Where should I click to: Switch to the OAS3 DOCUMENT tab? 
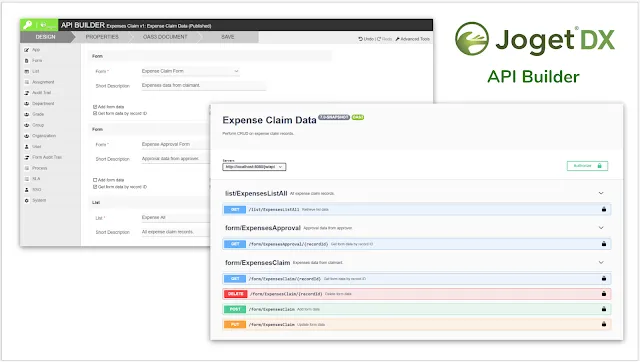click(x=165, y=37)
